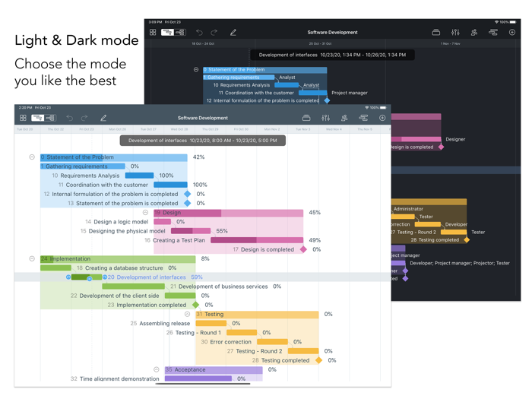The width and height of the screenshot is (532, 399).
Task: Select Coordination with the customer bar, light window
Action: coord(170,185)
